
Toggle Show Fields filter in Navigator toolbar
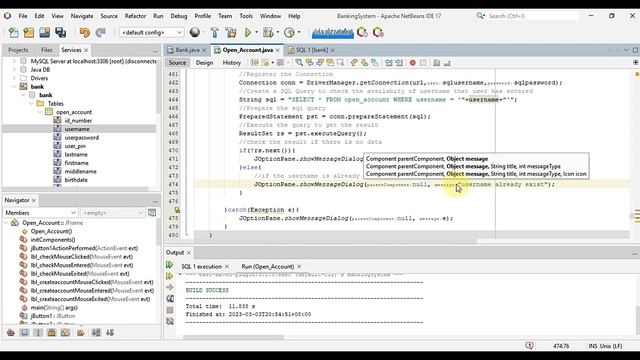click(x=24, y=333)
